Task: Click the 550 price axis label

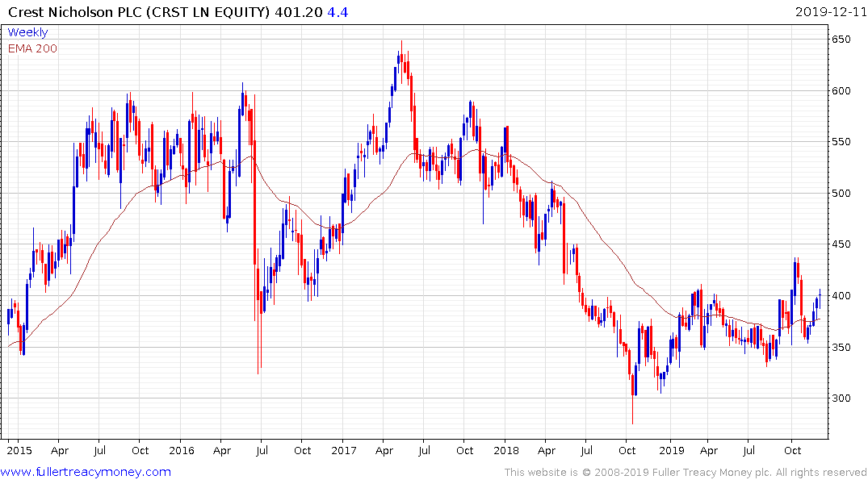Action: pos(841,142)
